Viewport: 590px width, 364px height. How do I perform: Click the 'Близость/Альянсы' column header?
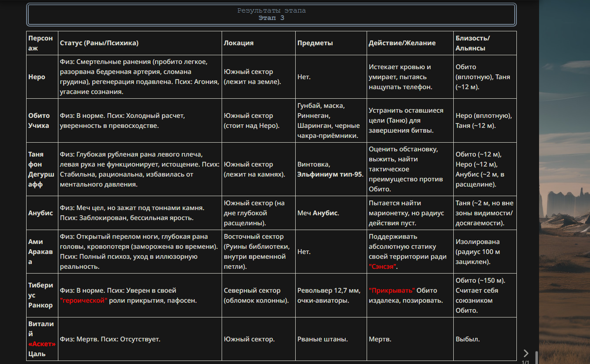coord(485,43)
